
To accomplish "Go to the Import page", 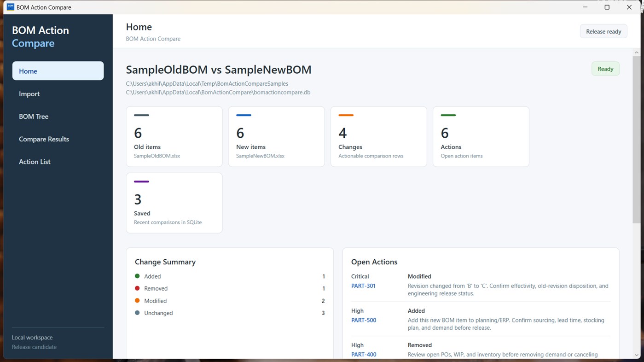I will pos(58,93).
